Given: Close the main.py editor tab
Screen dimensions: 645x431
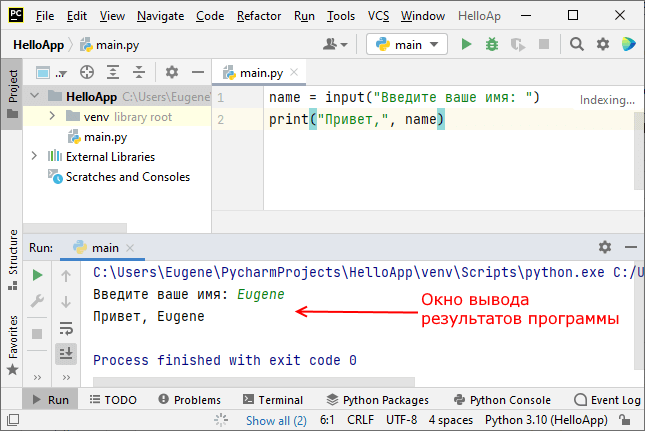Looking at the screenshot, I should (294, 72).
